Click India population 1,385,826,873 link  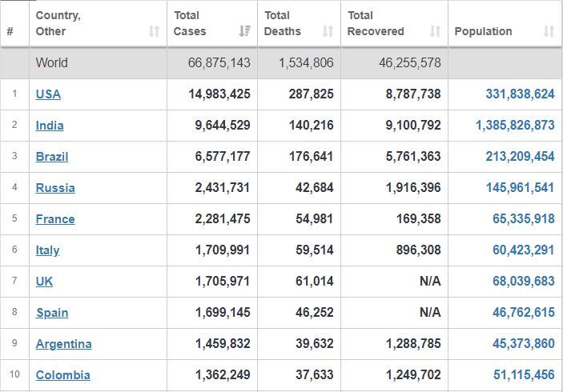515,125
